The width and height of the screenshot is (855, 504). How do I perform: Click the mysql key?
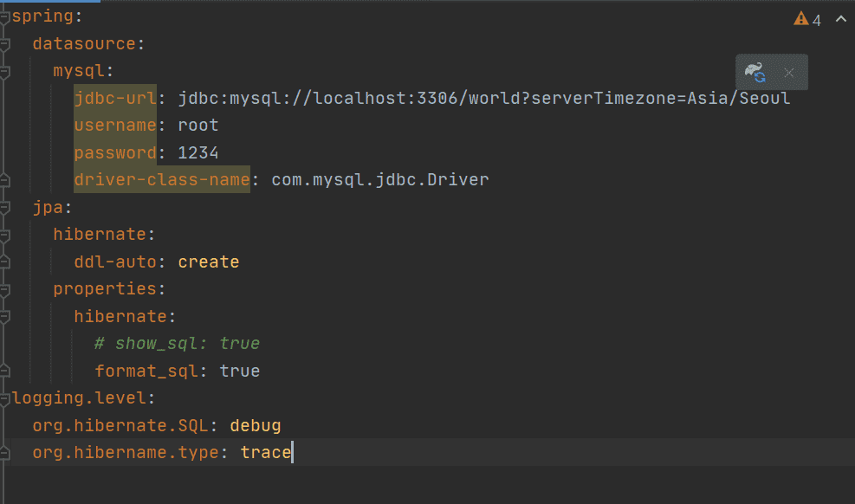click(x=79, y=71)
